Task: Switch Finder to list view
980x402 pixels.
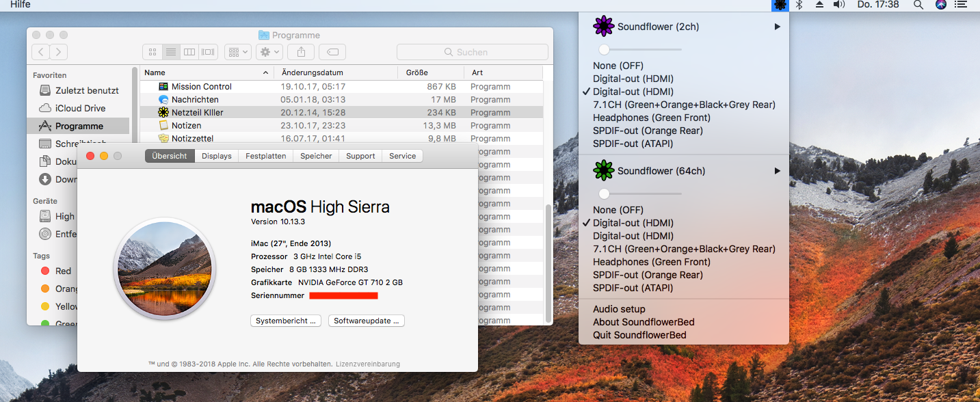Action: pos(171,52)
